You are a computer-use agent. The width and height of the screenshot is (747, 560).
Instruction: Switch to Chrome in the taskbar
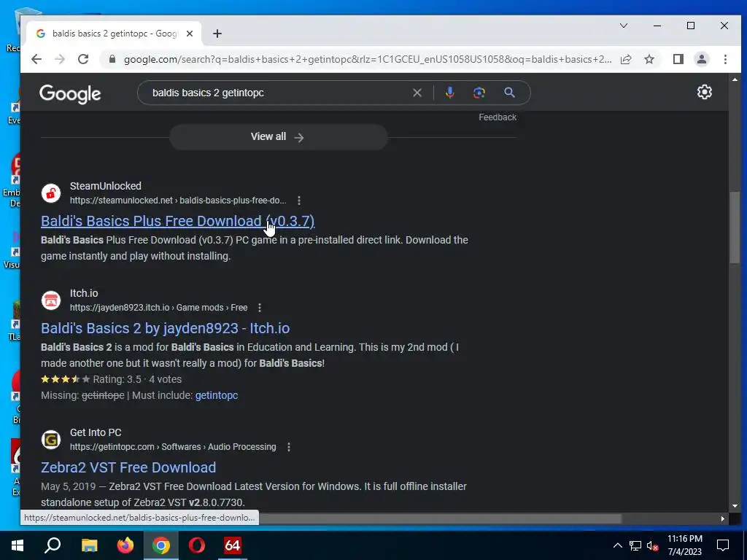coord(161,545)
